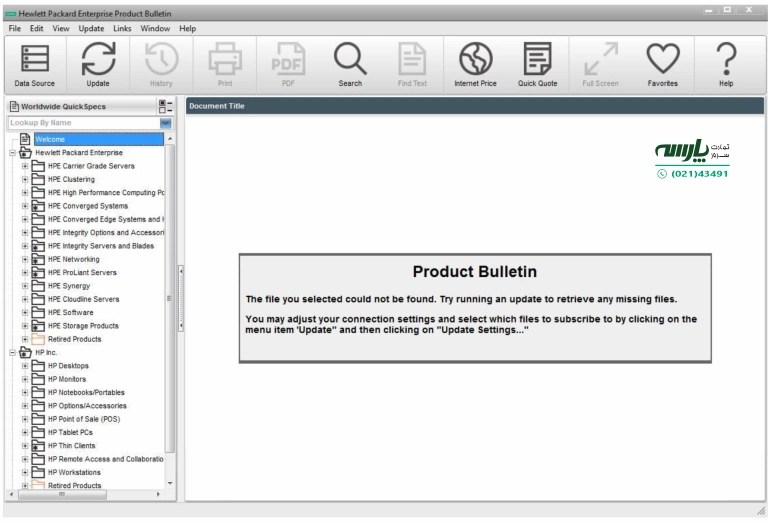
Task: Click the Find Text icon
Action: point(412,59)
